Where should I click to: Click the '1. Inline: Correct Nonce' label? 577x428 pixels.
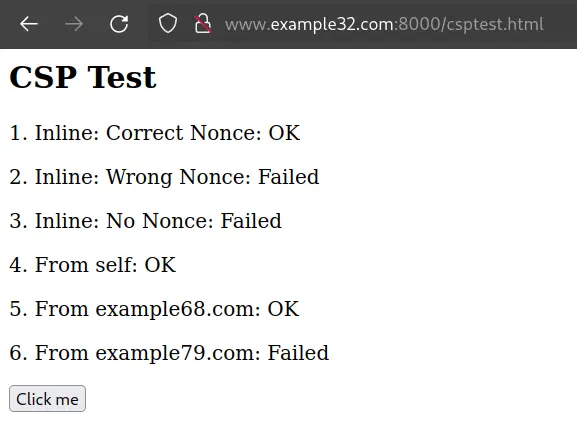point(135,133)
